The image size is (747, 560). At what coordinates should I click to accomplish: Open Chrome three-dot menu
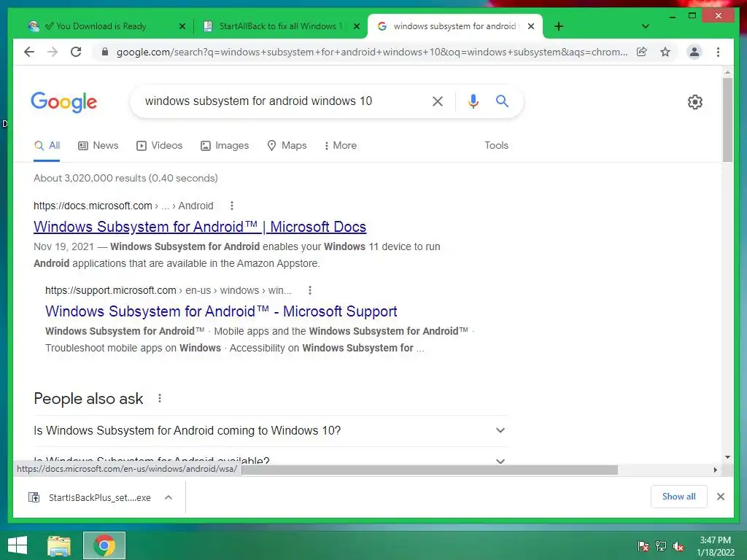pos(718,52)
